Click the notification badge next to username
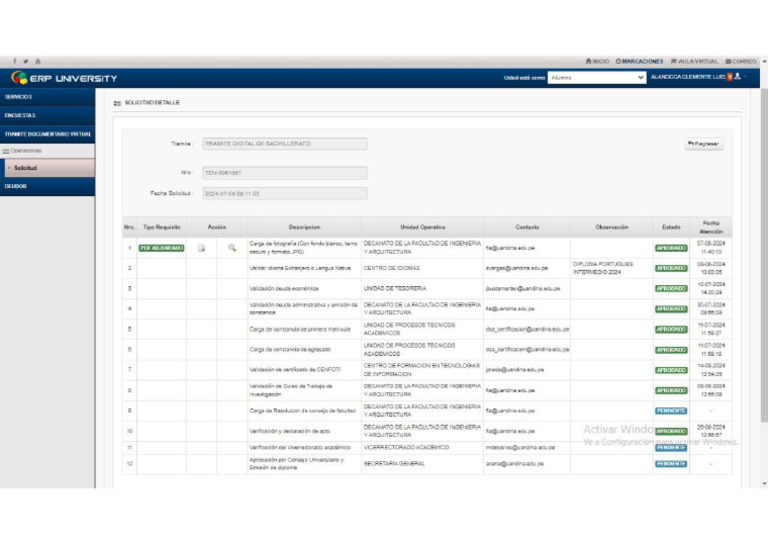 (x=729, y=77)
